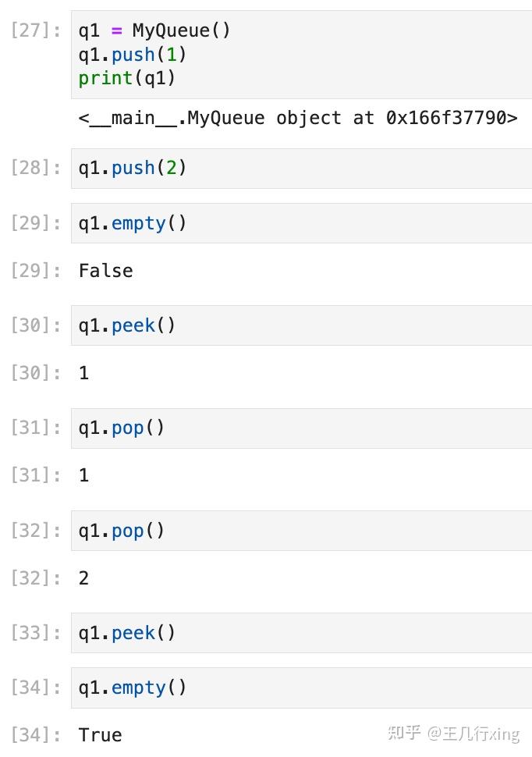532x757 pixels.
Task: Click the [28]: input prompt label
Action: click(x=36, y=168)
